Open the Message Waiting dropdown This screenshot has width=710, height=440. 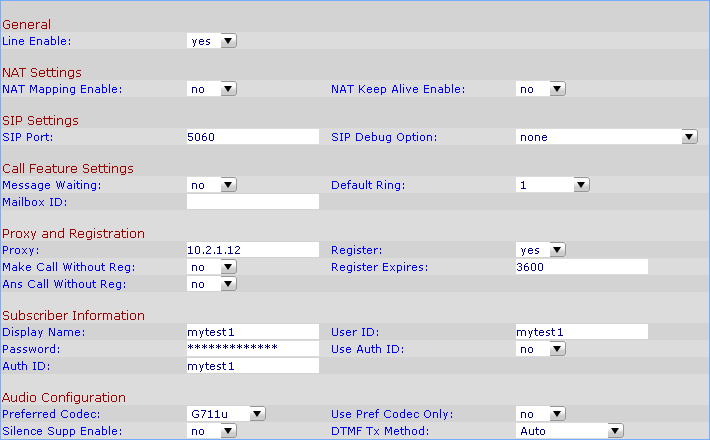point(212,185)
